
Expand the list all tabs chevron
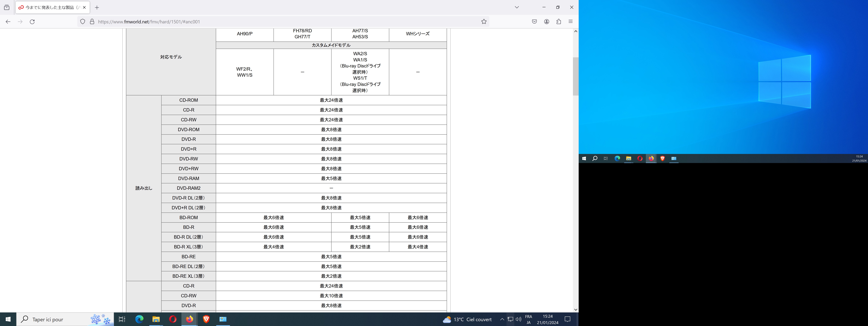click(x=517, y=7)
